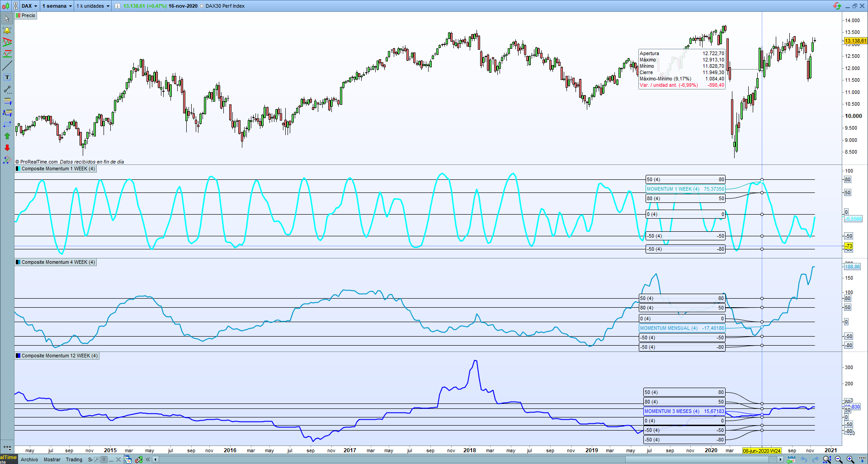This screenshot has height=464, width=868.
Task: Click the double left chevron in bottom bar
Action: click(x=148, y=459)
